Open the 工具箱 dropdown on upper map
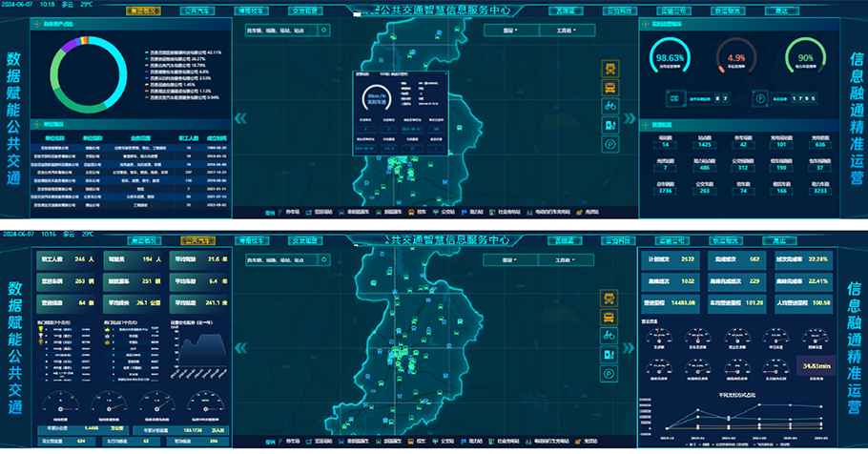Viewport: 868px width, 454px height. tap(560, 30)
